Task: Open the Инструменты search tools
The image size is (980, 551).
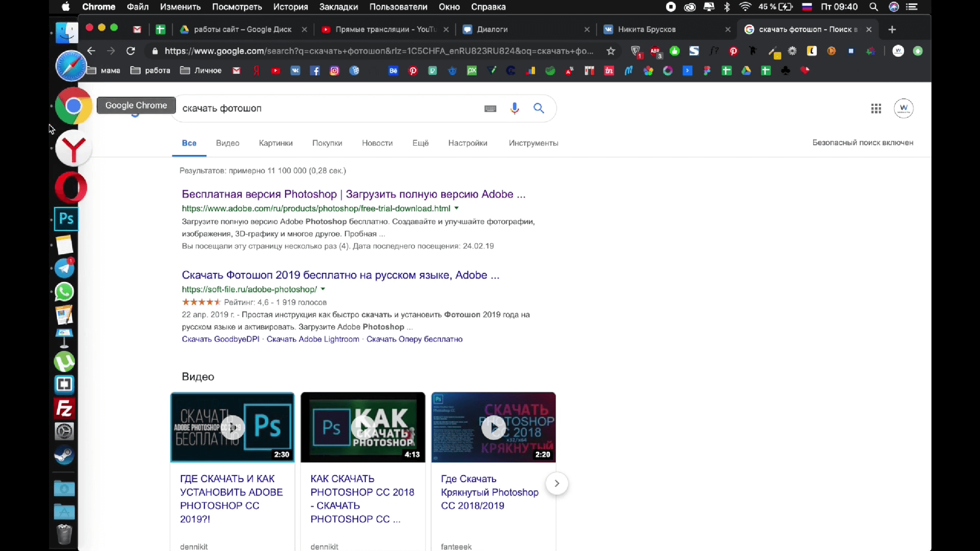Action: pos(533,143)
